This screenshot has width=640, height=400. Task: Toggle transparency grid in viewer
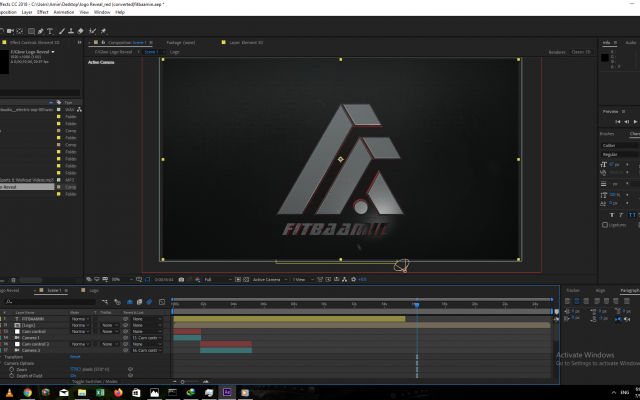[246, 280]
